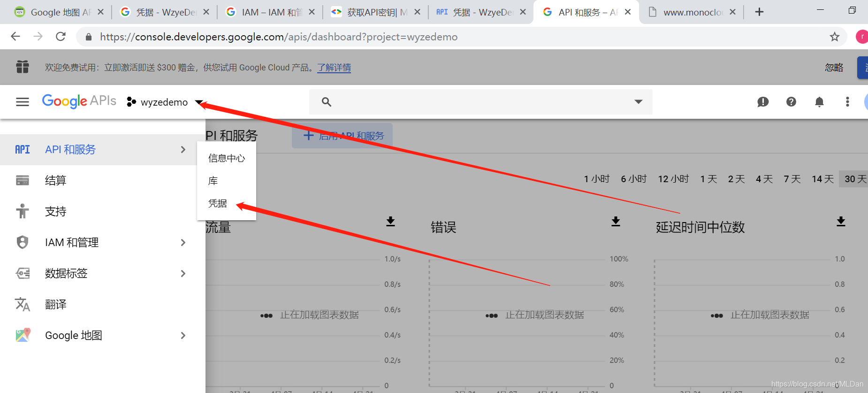Image resolution: width=868 pixels, height=393 pixels.
Task: Click the translate icon
Action: (23, 304)
